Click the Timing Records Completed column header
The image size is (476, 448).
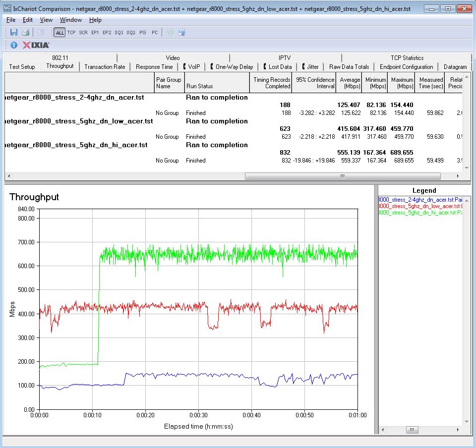click(271, 83)
